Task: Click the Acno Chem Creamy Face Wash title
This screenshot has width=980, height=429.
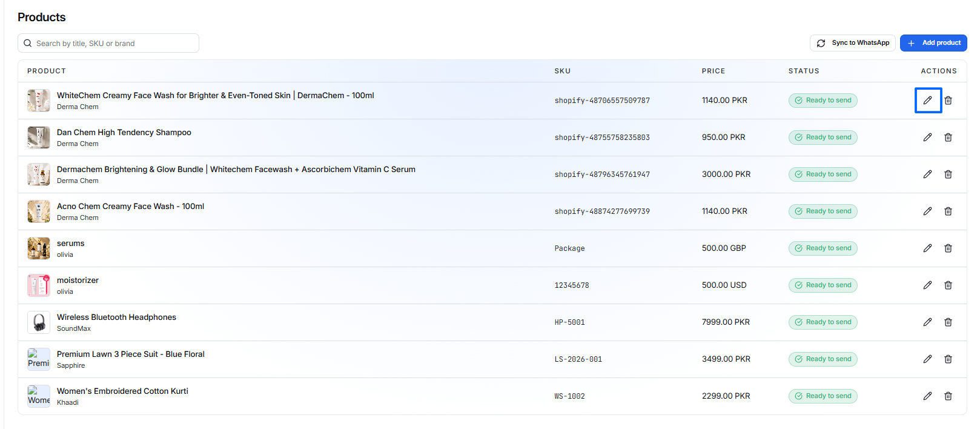Action: tap(131, 207)
